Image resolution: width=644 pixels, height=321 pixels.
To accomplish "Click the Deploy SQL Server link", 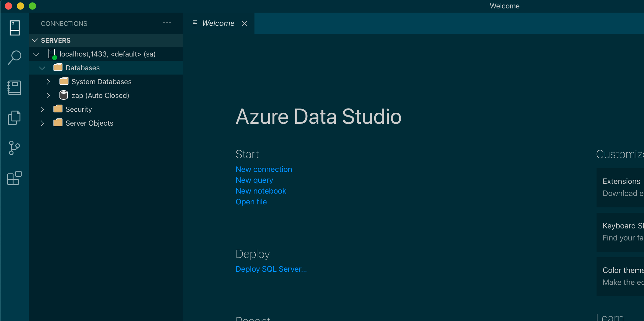I will (271, 269).
